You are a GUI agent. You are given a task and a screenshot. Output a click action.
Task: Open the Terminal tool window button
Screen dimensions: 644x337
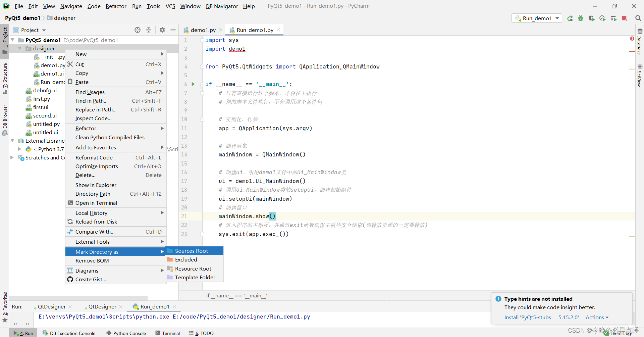pyautogui.click(x=168, y=333)
